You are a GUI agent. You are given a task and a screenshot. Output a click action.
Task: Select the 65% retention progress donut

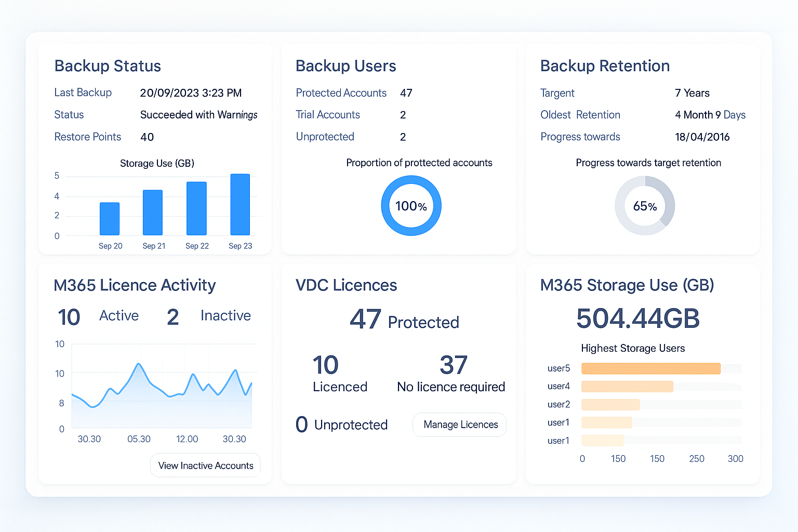[645, 206]
